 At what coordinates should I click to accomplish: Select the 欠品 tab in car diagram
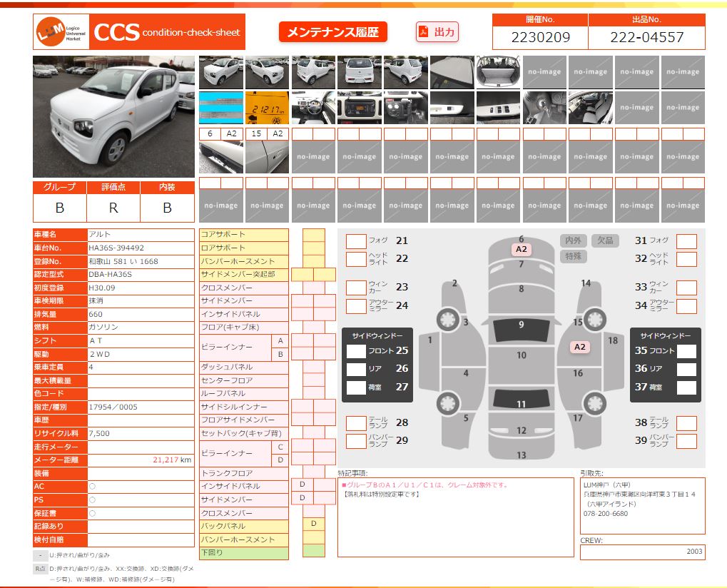[x=605, y=240]
